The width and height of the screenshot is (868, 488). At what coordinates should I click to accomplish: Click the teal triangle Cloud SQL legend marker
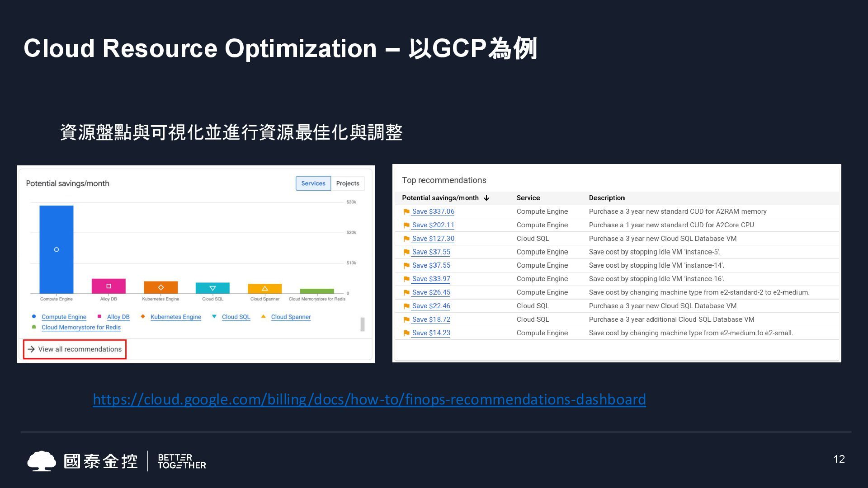click(x=214, y=316)
